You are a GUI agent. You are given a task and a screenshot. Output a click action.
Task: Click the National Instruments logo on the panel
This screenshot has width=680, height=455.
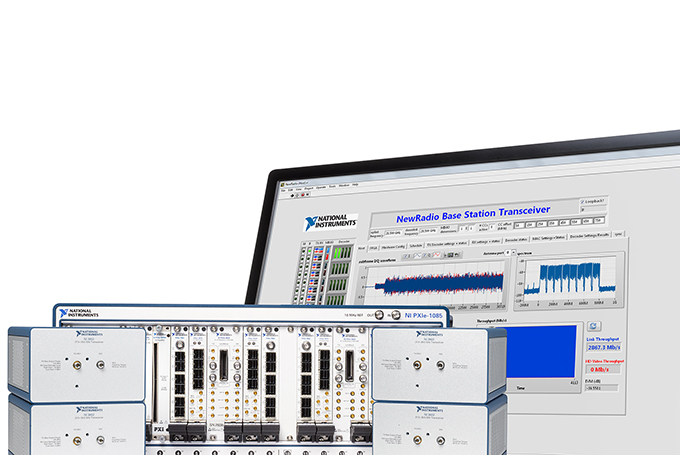[x=331, y=222]
